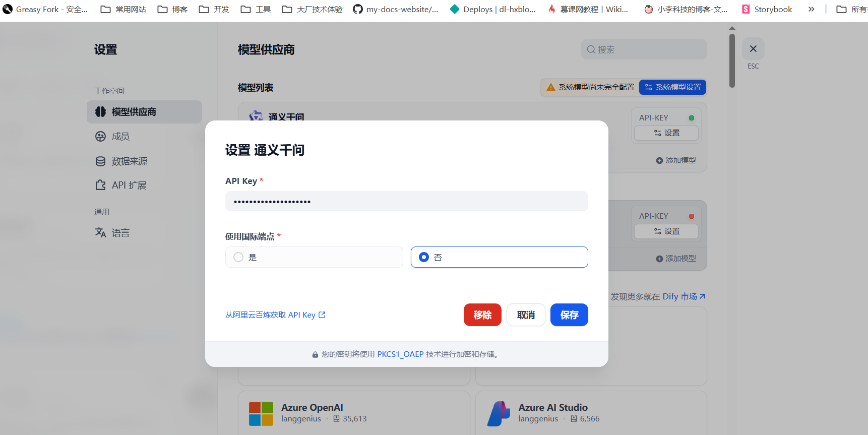Click the API Key input field
Screen dimensions: 868x435
coord(406,202)
